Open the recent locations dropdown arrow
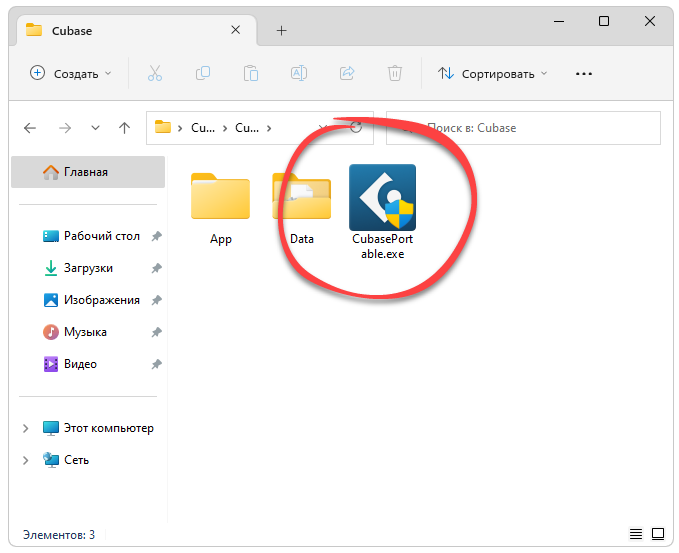The width and height of the screenshot is (679, 553). 95,128
